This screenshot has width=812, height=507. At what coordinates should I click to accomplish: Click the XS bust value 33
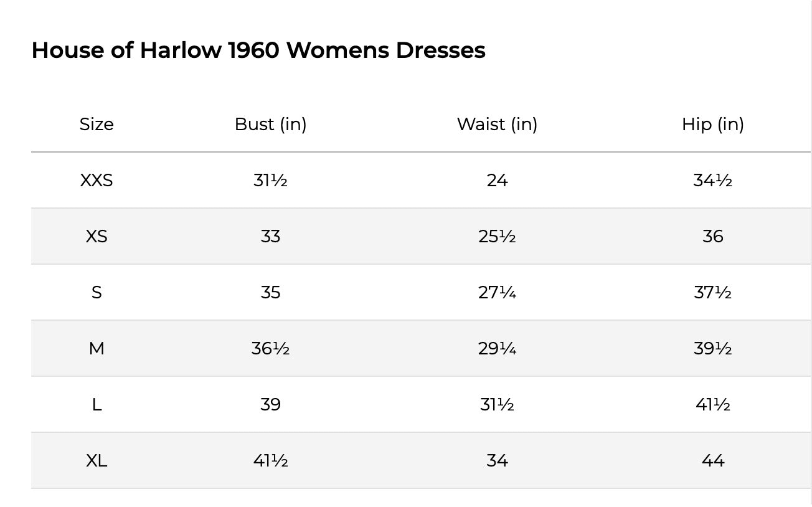[270, 237]
